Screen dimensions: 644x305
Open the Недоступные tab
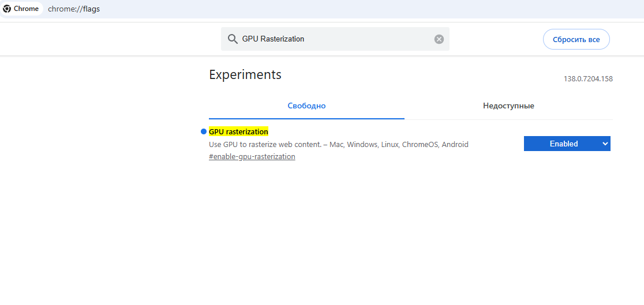(x=508, y=106)
